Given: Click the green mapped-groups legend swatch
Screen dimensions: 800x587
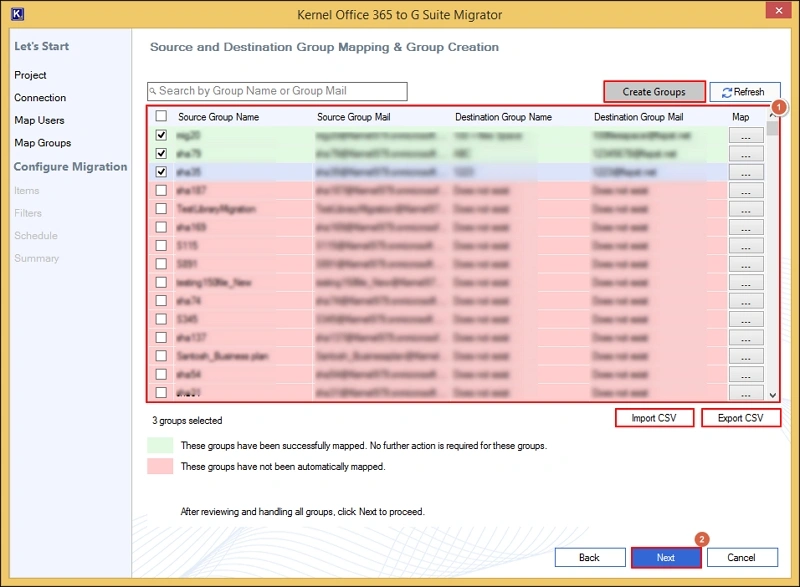Looking at the screenshot, I should 160,445.
